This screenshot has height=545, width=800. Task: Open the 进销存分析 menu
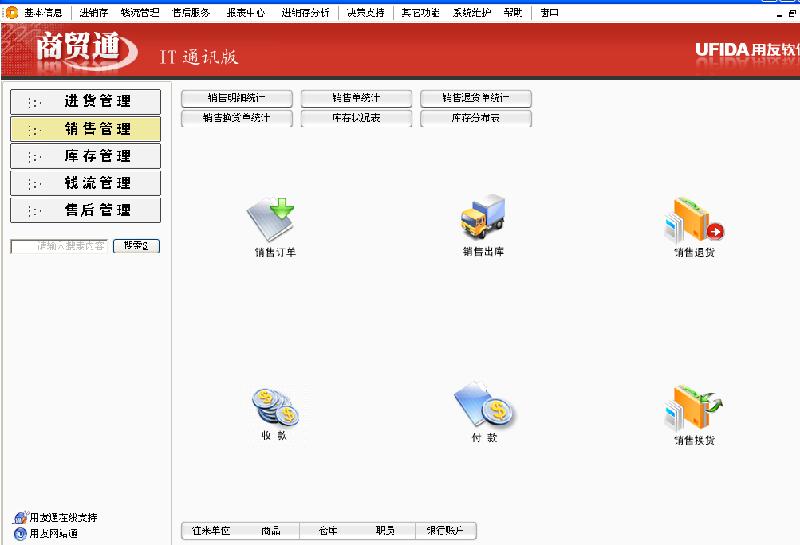305,13
